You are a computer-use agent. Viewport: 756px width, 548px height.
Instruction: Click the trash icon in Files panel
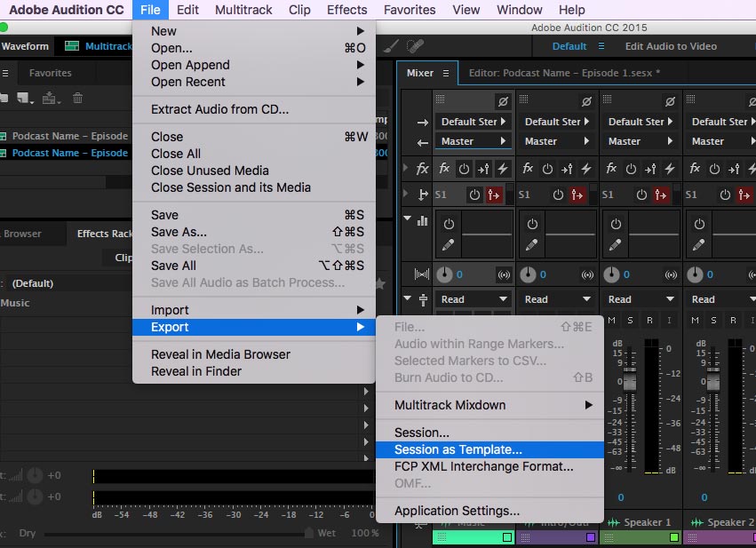[x=78, y=99]
